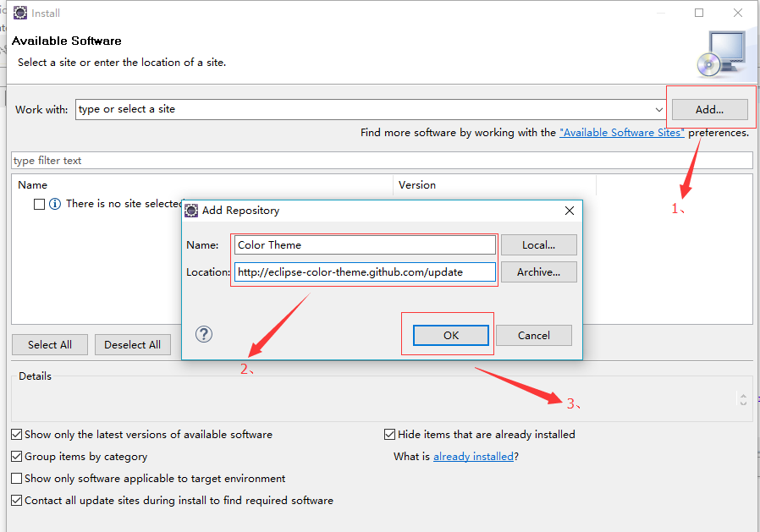Viewport: 760px width, 532px height.
Task: Click the Add... button beside Work with
Action: pos(709,109)
